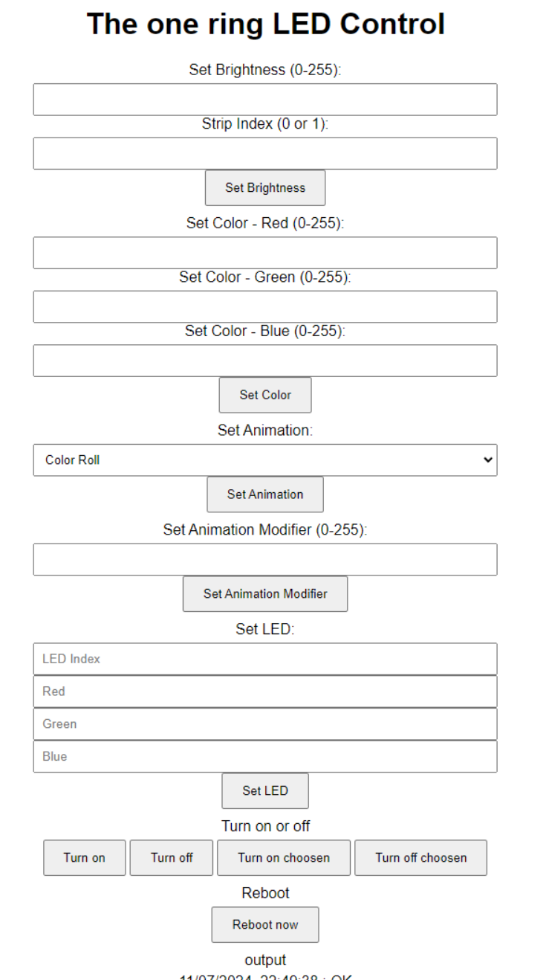
Task: Click the Strip Index input box
Action: [265, 153]
